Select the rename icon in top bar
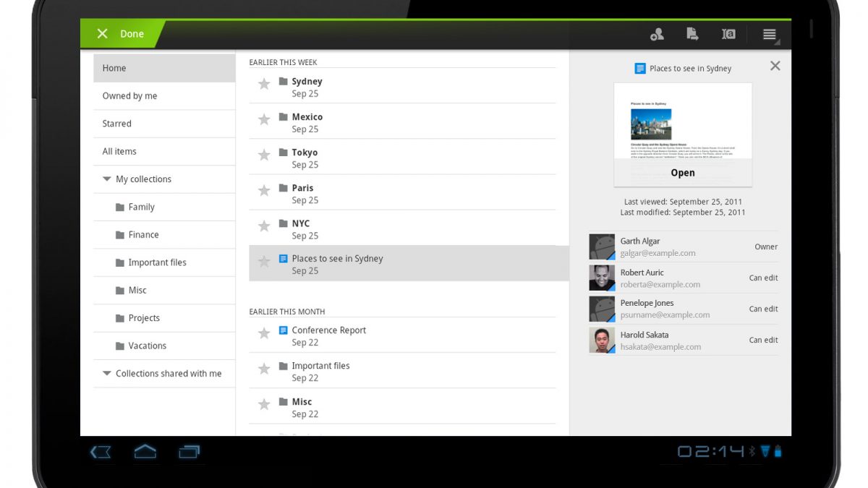Viewport: 868px width, 488px height. (x=728, y=34)
